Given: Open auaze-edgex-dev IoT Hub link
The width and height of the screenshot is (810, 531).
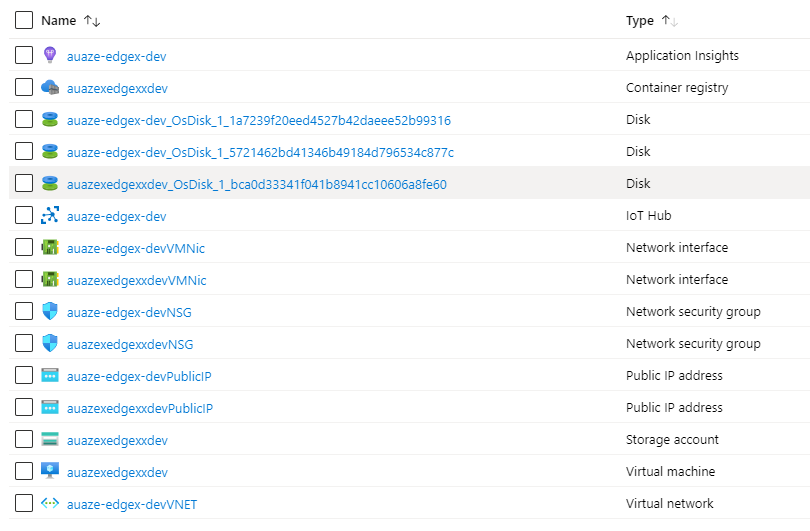Looking at the screenshot, I should tap(117, 216).
